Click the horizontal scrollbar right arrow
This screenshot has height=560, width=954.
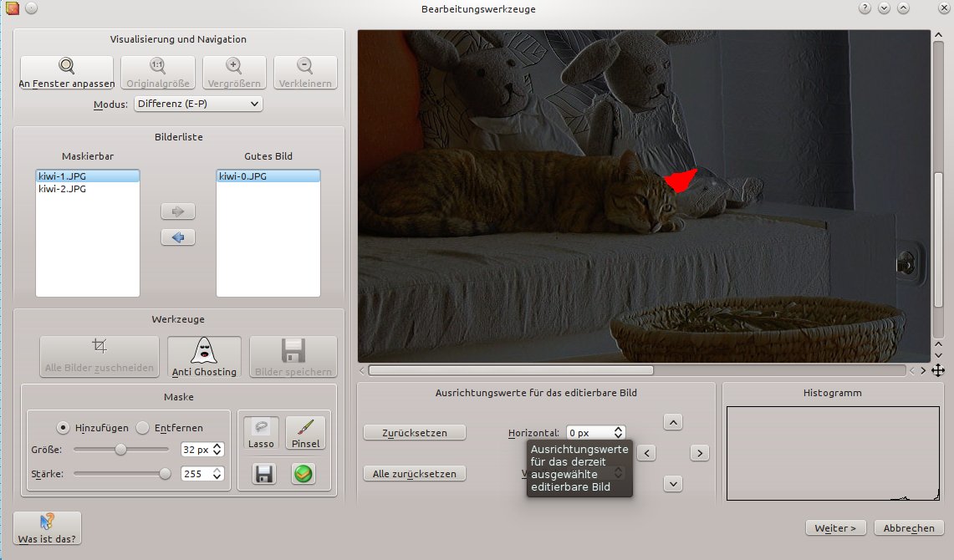[x=924, y=370]
